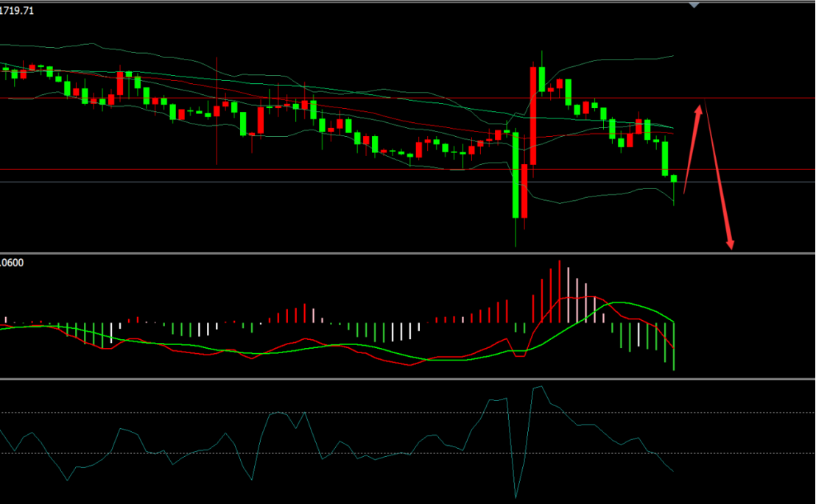Select the gray current price level line
Viewport: 816px width, 504px height.
[x=407, y=182]
